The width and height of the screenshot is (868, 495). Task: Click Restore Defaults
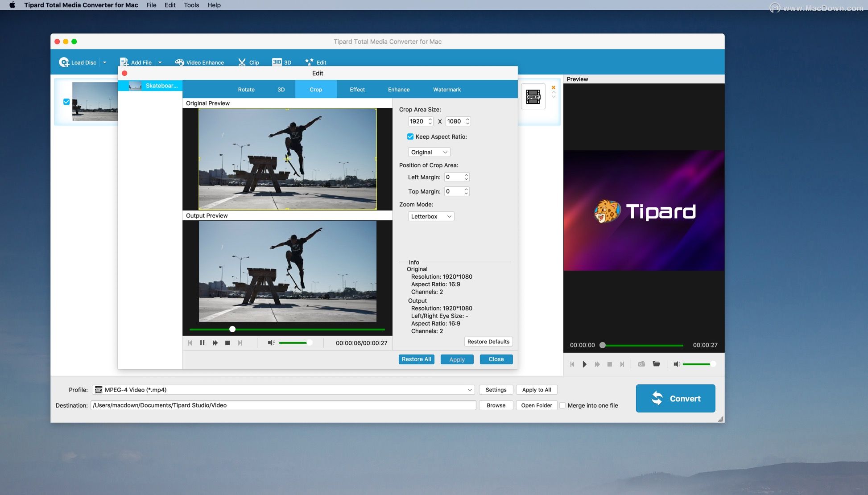[x=488, y=342]
